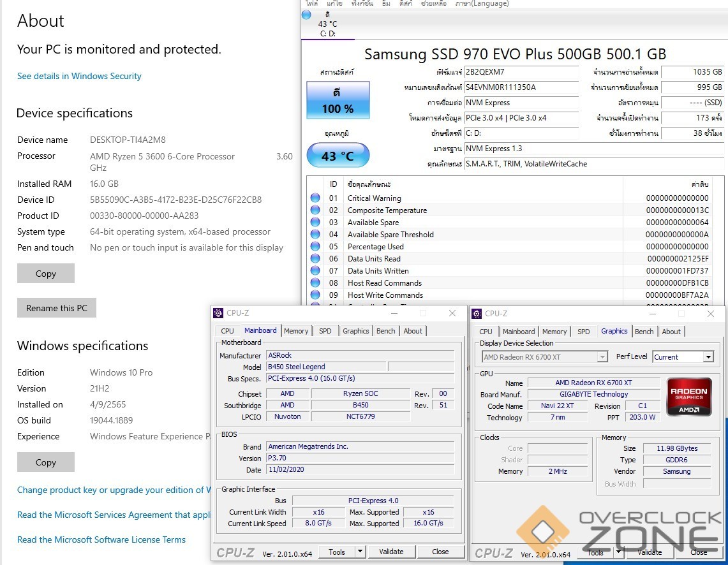Click the health status 100 % badge
728x565 pixels.
point(338,101)
